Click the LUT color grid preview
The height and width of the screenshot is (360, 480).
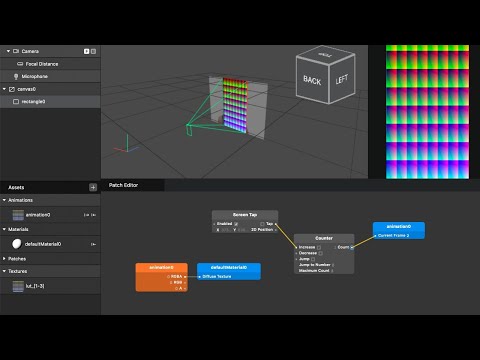427,112
